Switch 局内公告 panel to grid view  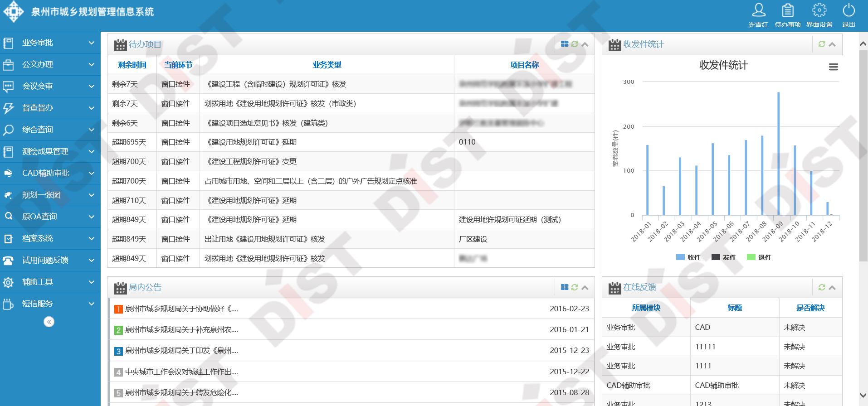[x=565, y=287]
